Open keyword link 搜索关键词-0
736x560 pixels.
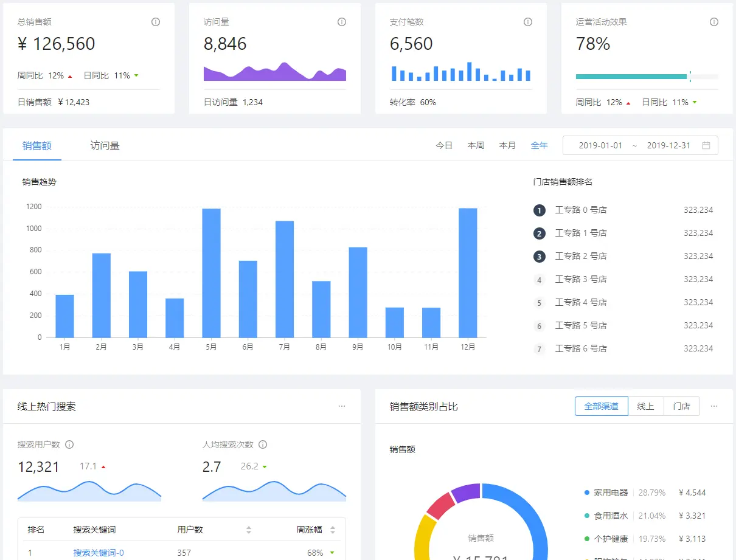[x=99, y=553]
